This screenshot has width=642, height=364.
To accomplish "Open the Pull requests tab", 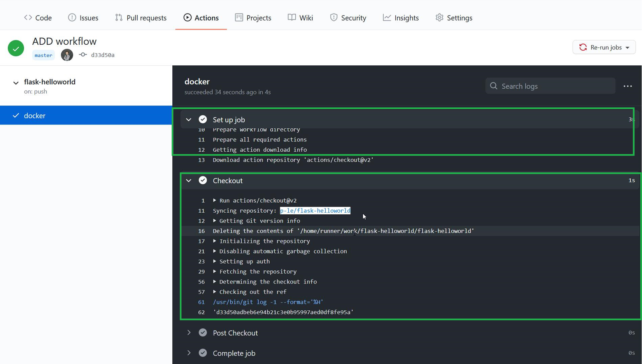I will tap(141, 18).
